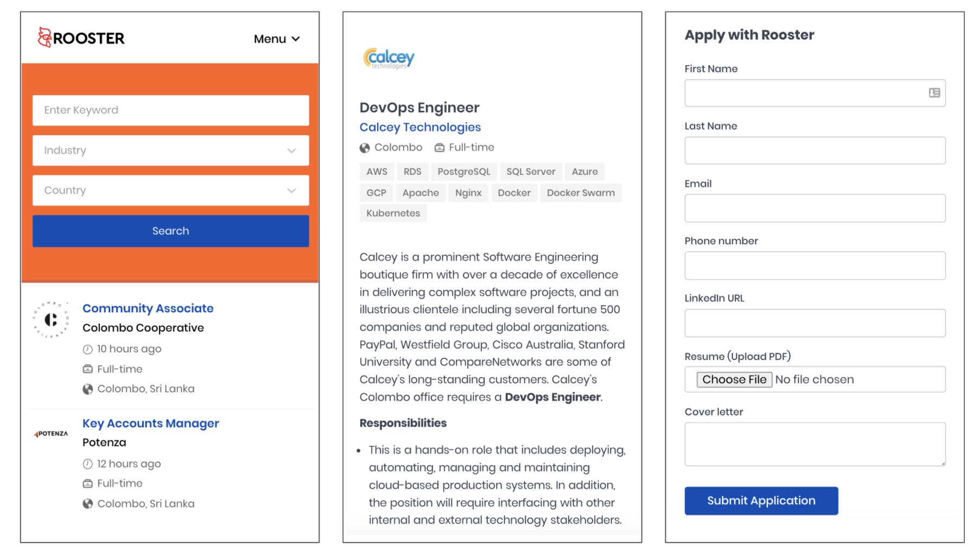This screenshot has width=980, height=556.
Task: Click the Rooster logo icon
Action: click(x=44, y=37)
